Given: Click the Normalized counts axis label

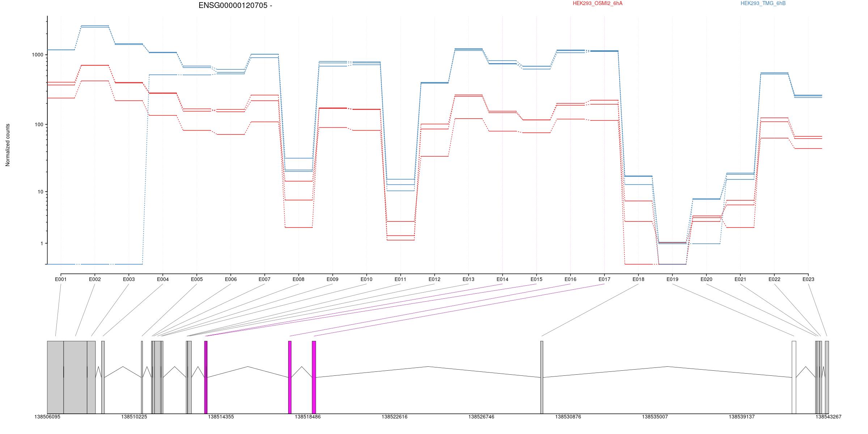Looking at the screenshot, I should (x=8, y=145).
